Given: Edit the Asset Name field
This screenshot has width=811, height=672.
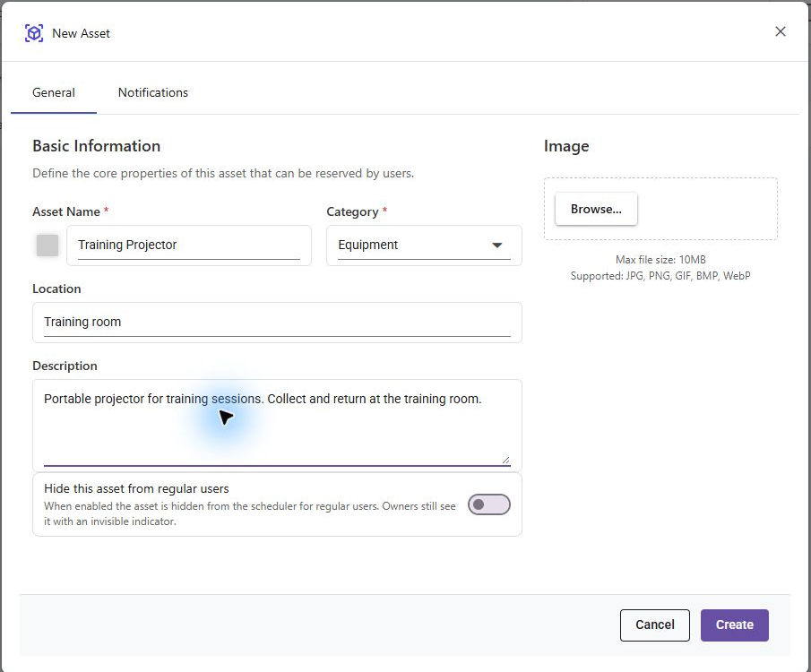Looking at the screenshot, I should click(x=189, y=246).
